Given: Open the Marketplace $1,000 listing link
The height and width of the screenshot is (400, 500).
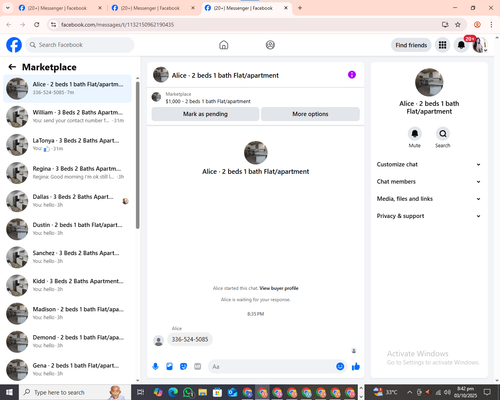Looking at the screenshot, I should tap(208, 101).
